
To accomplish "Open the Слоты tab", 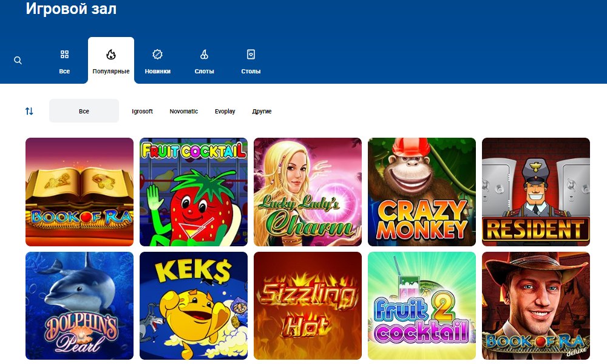I will 204,71.
